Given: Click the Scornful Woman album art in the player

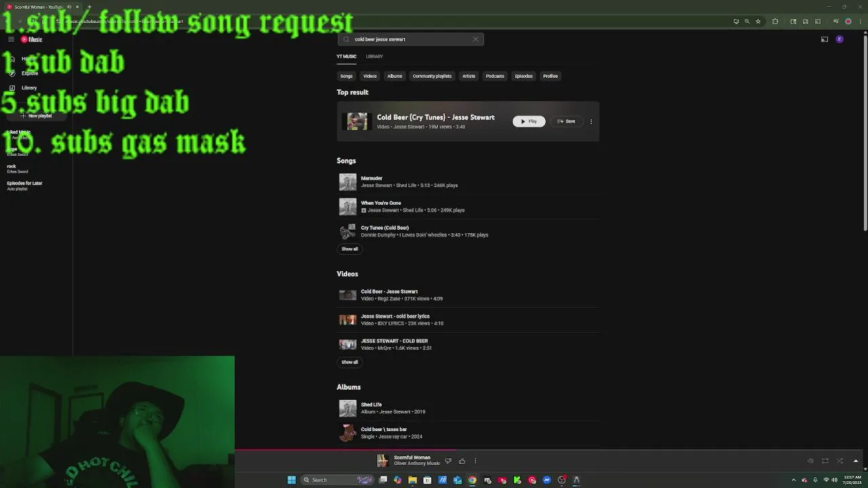Looking at the screenshot, I should coord(382,461).
